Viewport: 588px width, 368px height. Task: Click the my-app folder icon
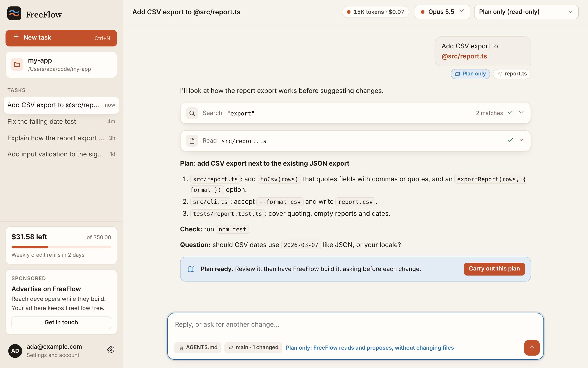(x=17, y=64)
